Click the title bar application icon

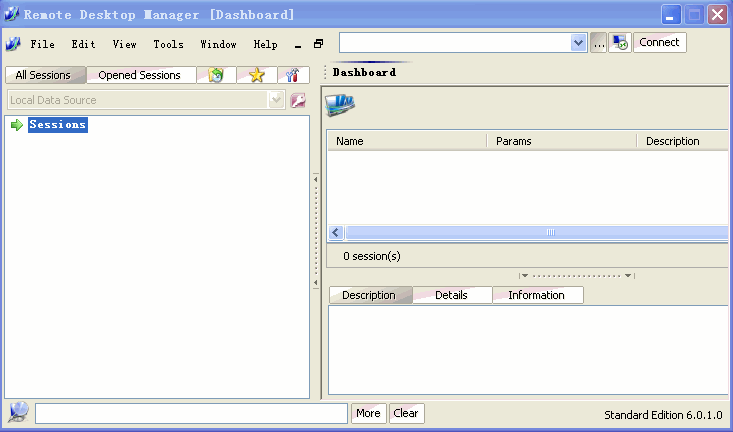11,14
